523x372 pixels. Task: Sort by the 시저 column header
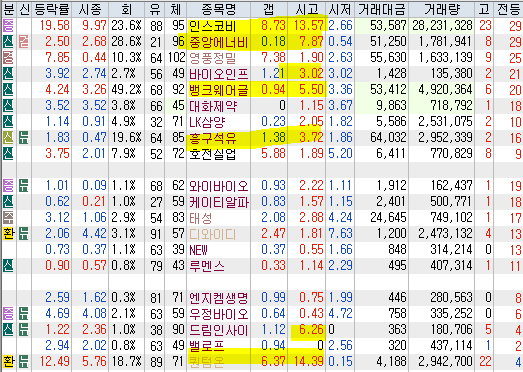click(x=340, y=9)
